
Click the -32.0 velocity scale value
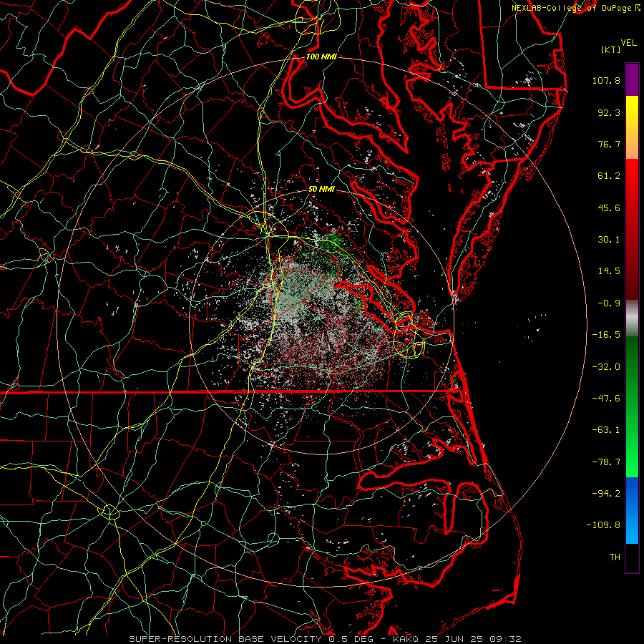(x=606, y=366)
